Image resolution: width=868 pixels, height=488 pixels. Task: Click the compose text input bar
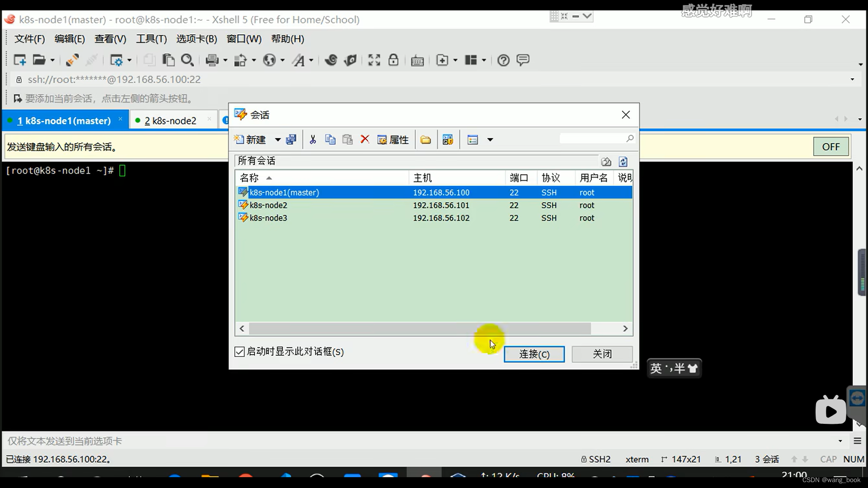click(420, 441)
